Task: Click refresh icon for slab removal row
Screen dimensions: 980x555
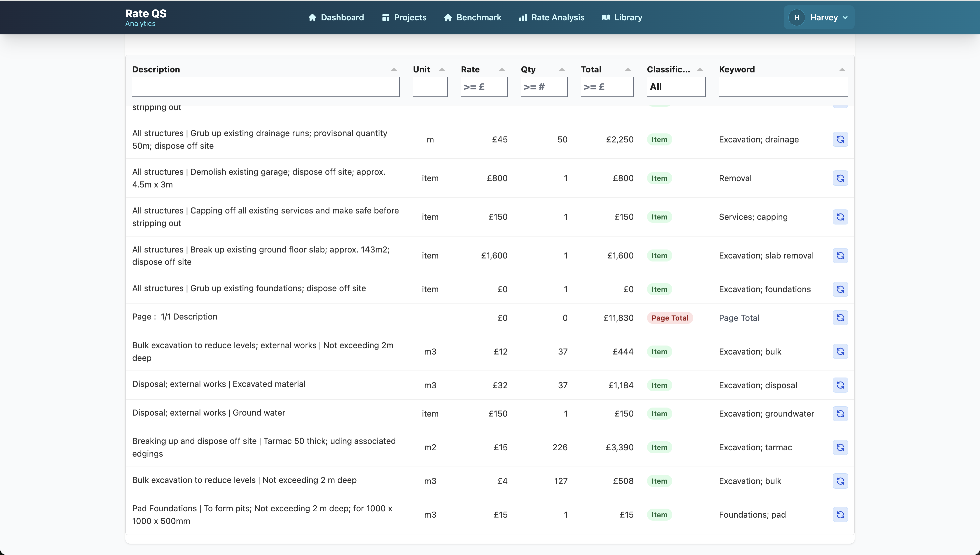Action: coord(840,255)
